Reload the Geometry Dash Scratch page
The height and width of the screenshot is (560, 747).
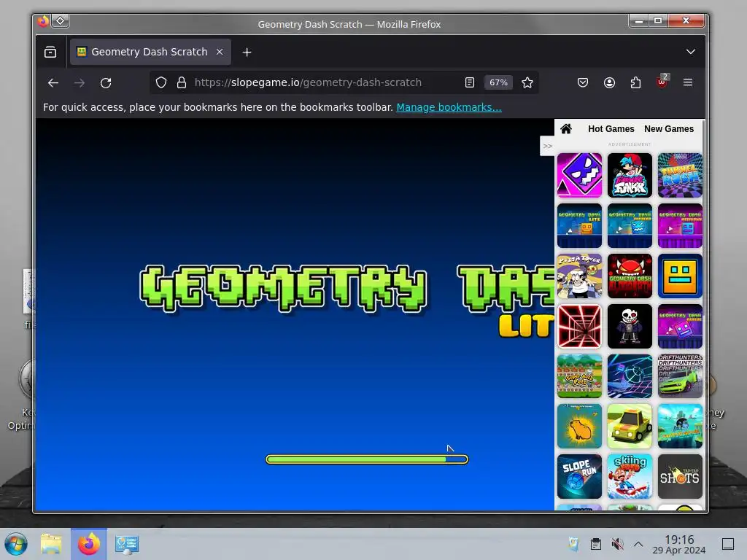[106, 83]
